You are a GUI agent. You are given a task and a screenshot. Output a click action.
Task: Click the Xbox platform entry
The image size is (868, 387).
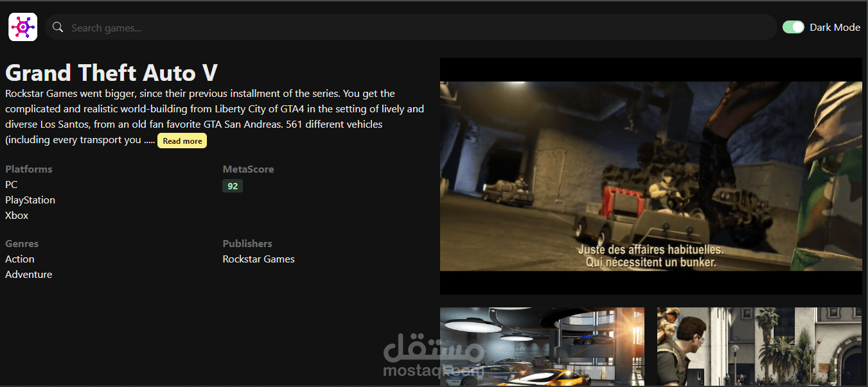(17, 215)
